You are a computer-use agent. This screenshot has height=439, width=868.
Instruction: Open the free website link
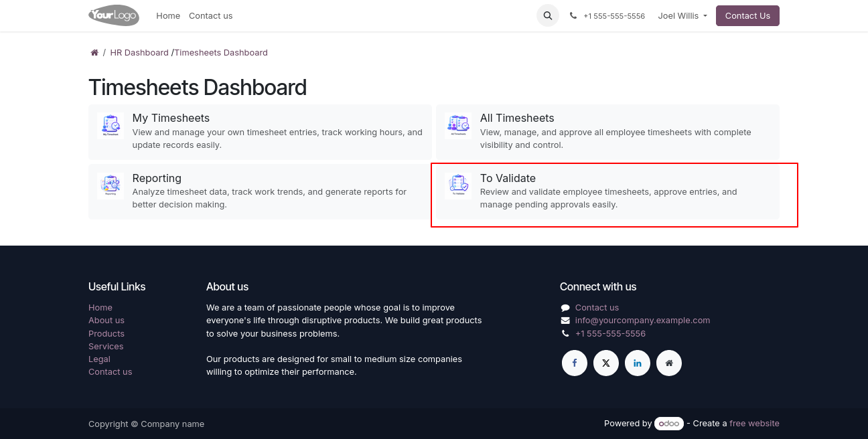(754, 424)
